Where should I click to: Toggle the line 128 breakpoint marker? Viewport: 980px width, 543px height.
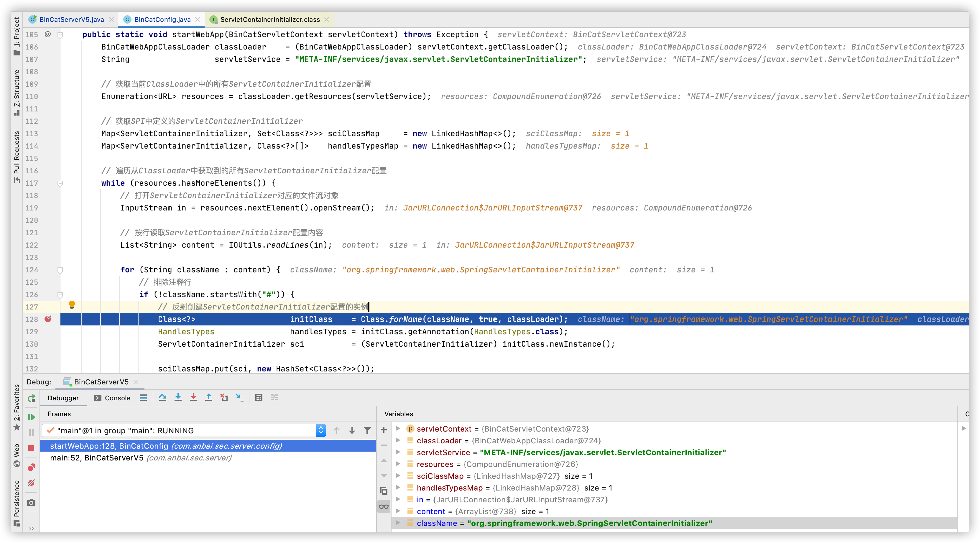[x=48, y=319]
